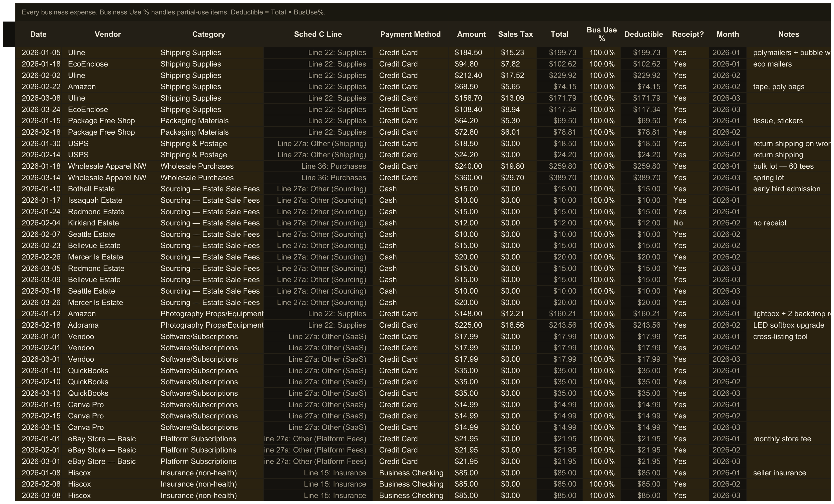Select the $117.34 total cell

[559, 110]
